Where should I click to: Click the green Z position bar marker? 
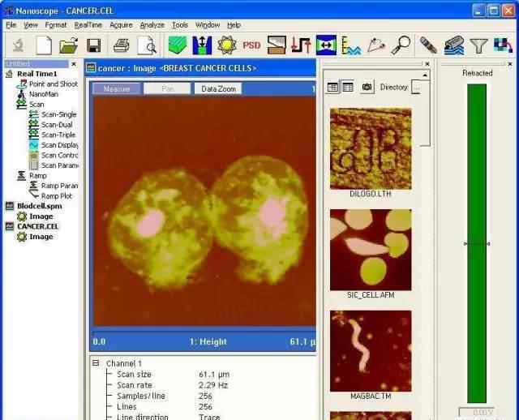[477, 243]
